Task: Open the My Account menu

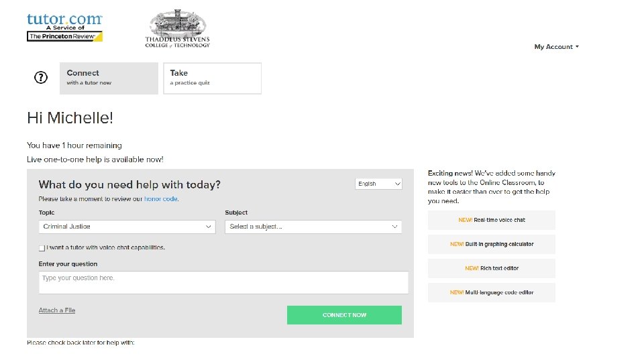Action: click(x=556, y=47)
